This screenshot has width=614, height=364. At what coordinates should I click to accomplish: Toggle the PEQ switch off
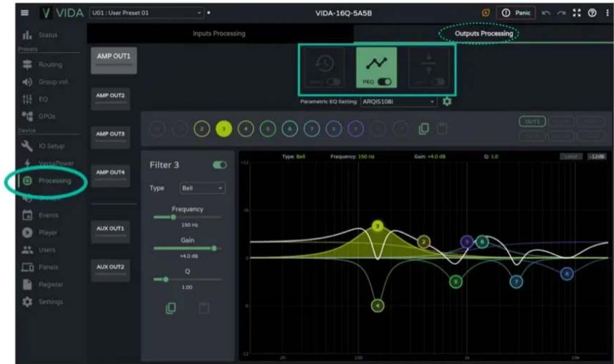[x=384, y=82]
